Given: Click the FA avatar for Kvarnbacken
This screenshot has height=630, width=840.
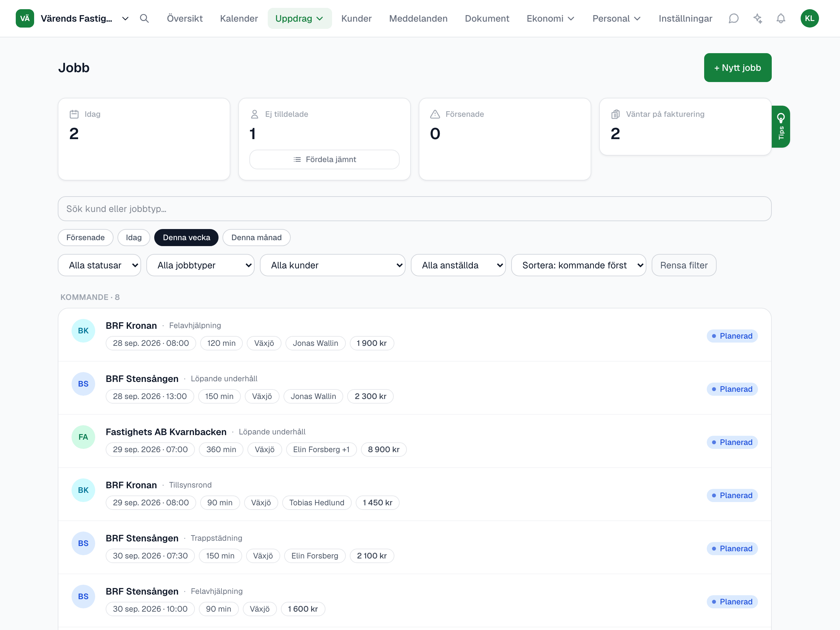Looking at the screenshot, I should [83, 437].
